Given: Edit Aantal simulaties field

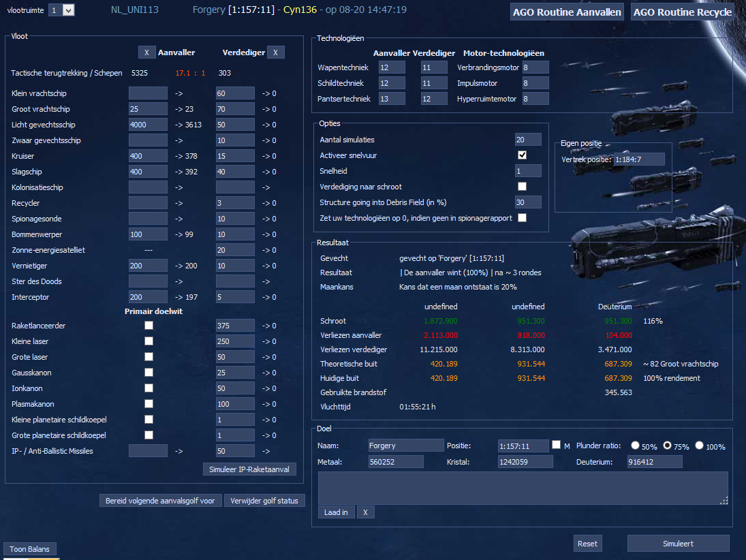Looking at the screenshot, I should (x=528, y=140).
